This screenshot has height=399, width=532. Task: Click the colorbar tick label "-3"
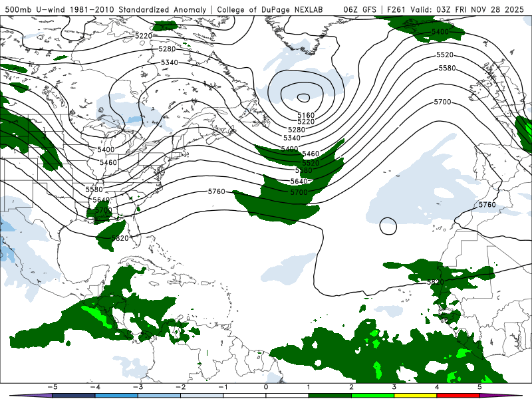[138, 387]
